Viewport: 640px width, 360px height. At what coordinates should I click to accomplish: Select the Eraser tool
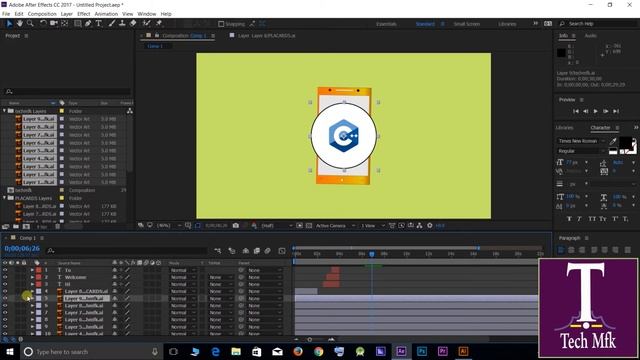pyautogui.click(x=133, y=24)
